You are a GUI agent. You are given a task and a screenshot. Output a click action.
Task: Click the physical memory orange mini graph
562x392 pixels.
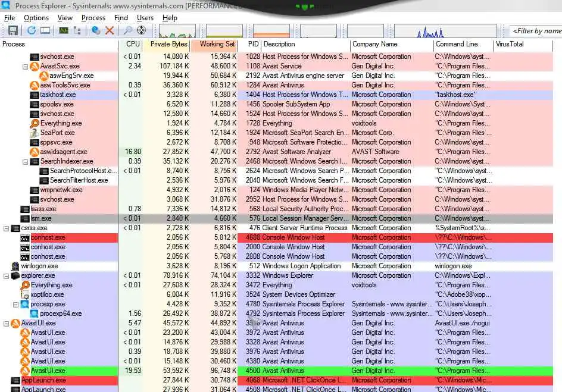[271, 31]
